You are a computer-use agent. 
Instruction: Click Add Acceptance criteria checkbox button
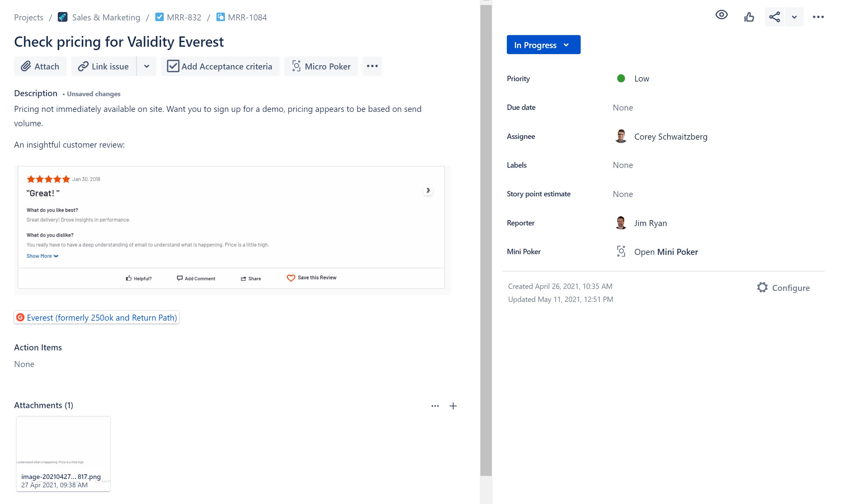pos(220,66)
